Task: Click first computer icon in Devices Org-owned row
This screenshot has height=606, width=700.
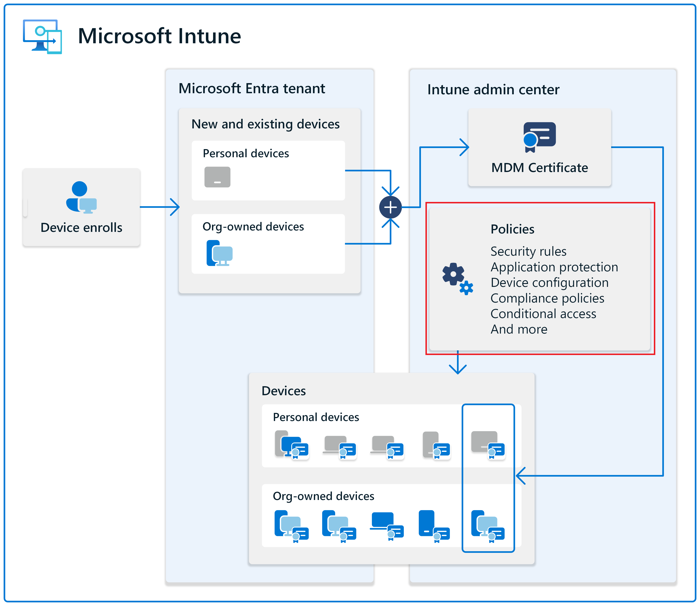Action: click(292, 526)
